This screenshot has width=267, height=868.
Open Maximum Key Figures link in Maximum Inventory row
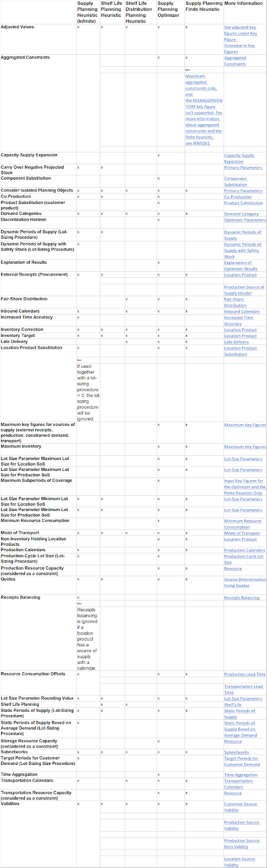245,446
